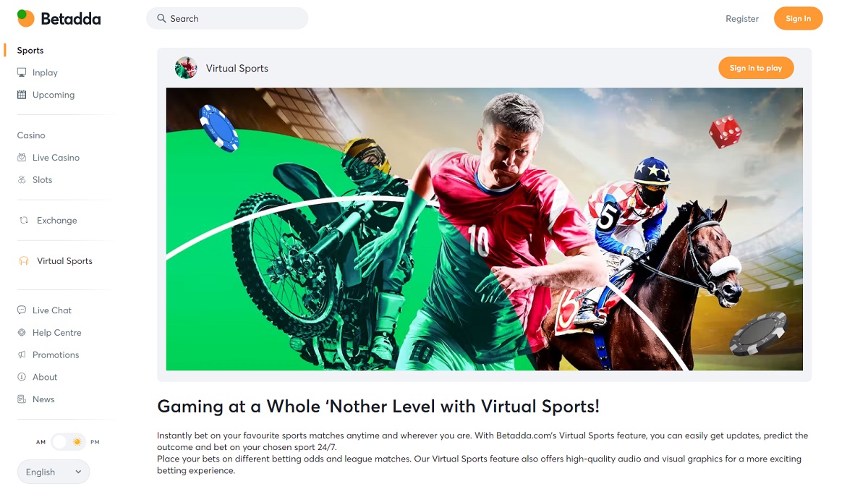Open the English language dropdown
Viewport: 868px width, 484px height.
coord(54,472)
